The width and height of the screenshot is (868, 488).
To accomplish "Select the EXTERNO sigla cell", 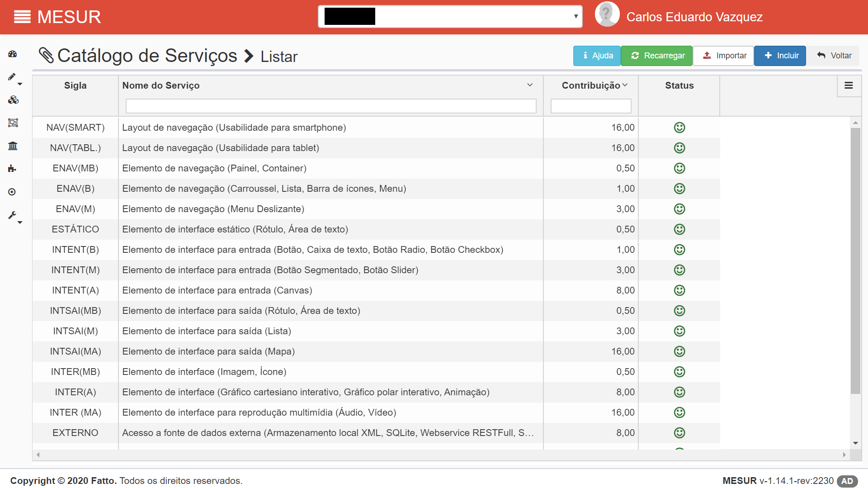I will pos(75,433).
